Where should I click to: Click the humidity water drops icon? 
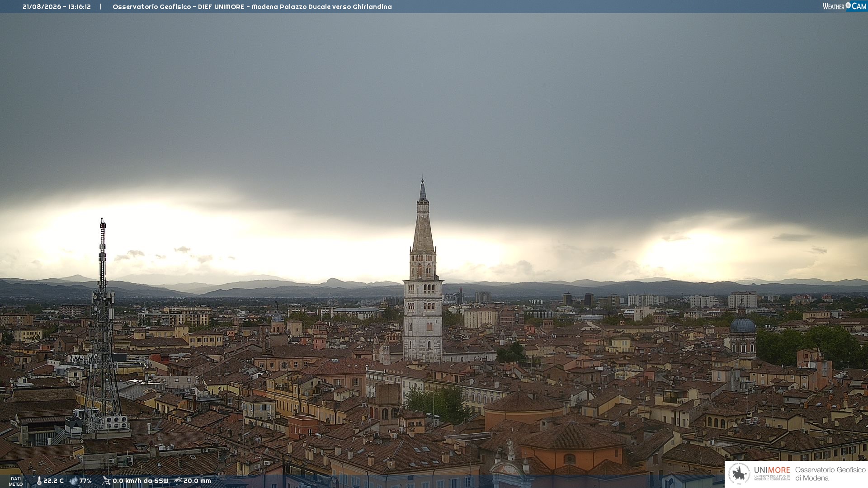pos(73,481)
